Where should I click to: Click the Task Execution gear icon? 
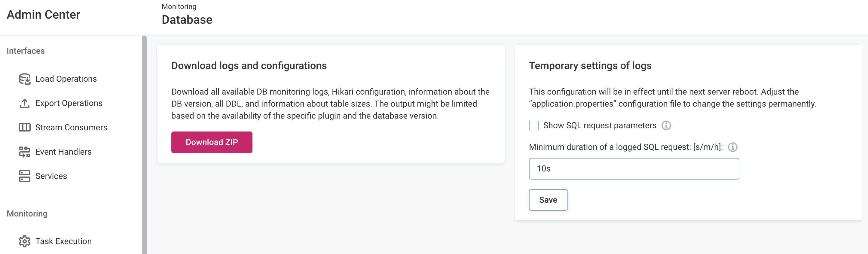point(24,241)
